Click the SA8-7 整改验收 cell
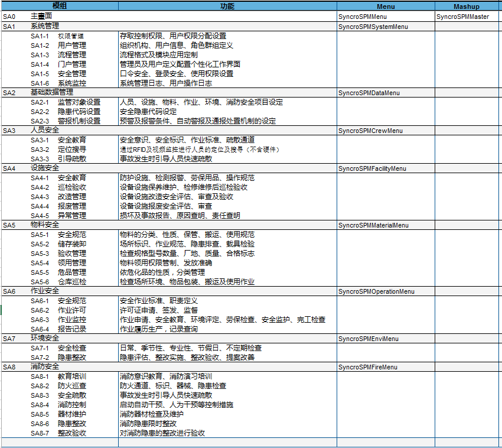The height and width of the screenshot is (448, 502). (x=60, y=433)
